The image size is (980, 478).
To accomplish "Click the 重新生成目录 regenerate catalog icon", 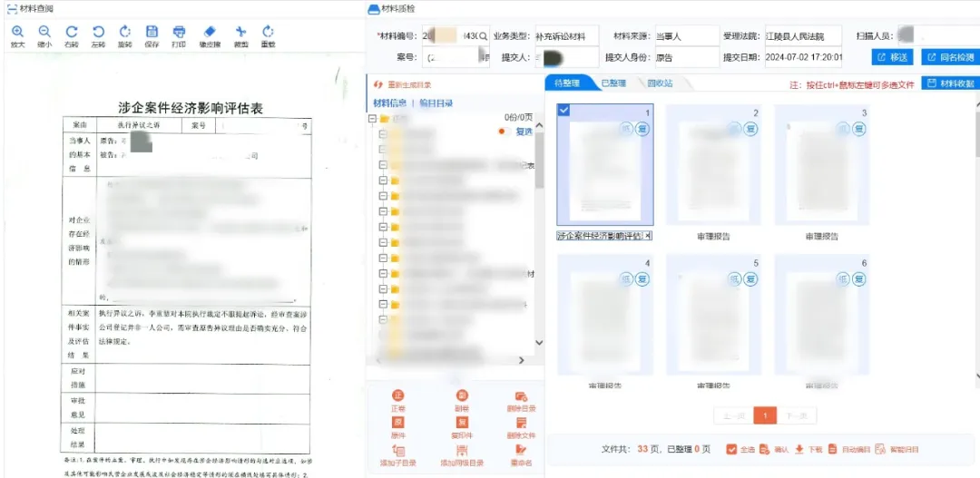I will click(x=377, y=85).
